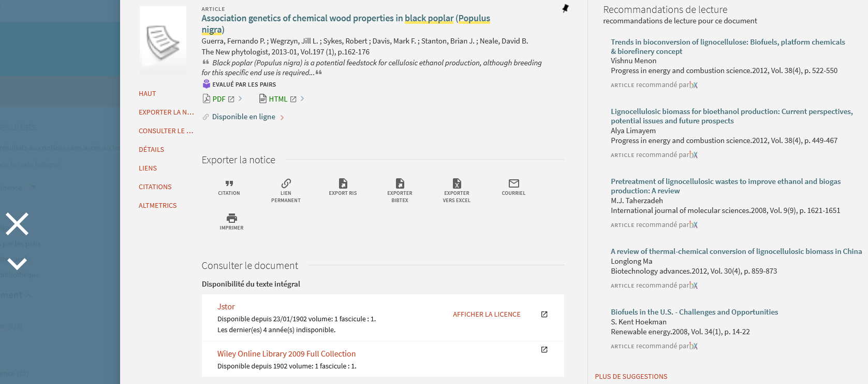Print the record with Imprimer icon

coord(231,218)
